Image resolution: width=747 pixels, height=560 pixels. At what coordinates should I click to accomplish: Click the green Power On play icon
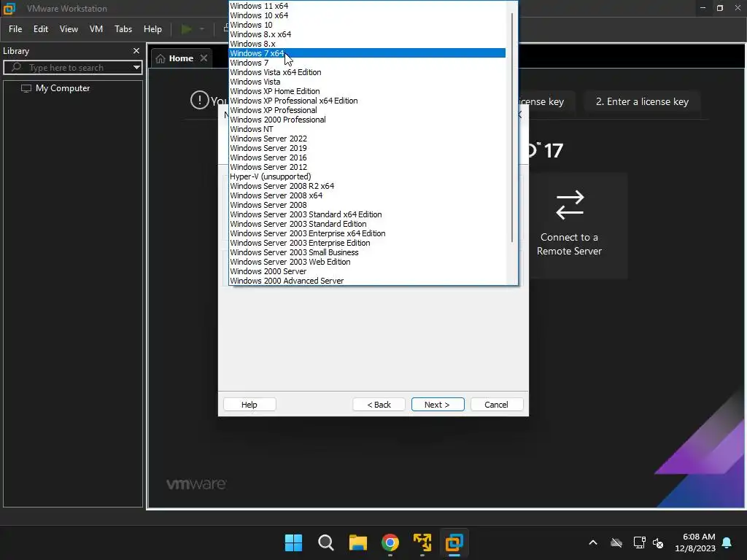pyautogui.click(x=186, y=29)
